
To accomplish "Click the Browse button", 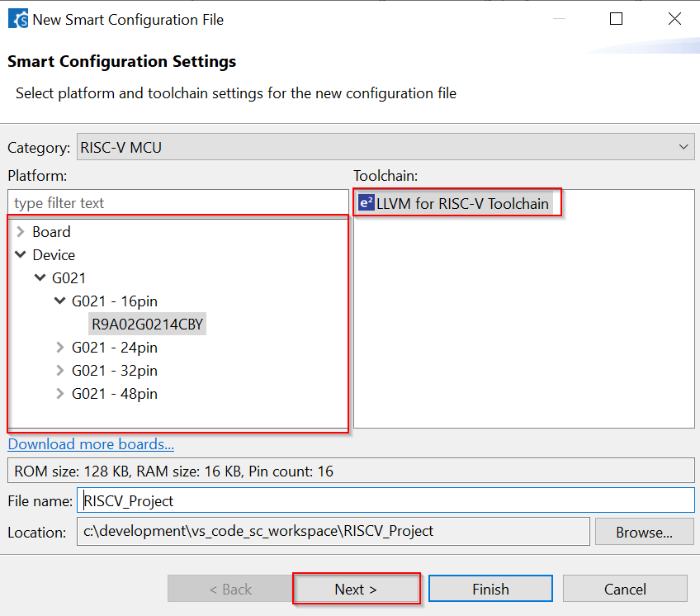I will pos(644,532).
